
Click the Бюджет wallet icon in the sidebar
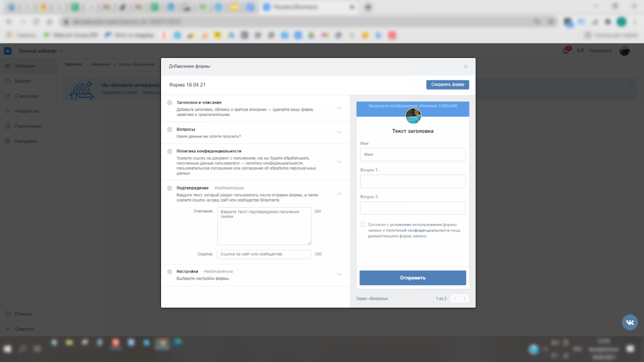8,81
